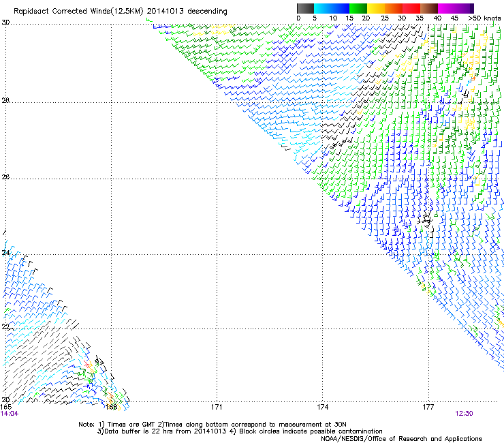Click the green 15-20 knots color band

(358, 8)
